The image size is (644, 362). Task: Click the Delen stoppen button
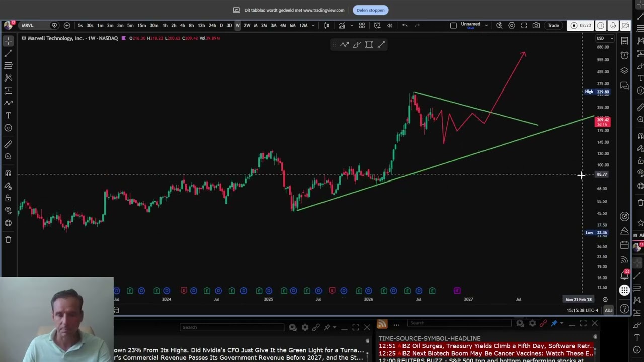370,10
